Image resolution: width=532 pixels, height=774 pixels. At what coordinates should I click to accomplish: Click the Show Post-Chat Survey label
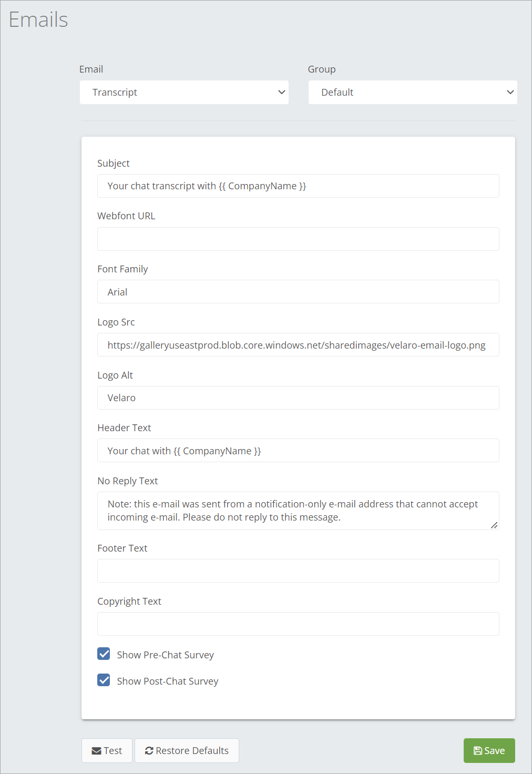pos(167,681)
